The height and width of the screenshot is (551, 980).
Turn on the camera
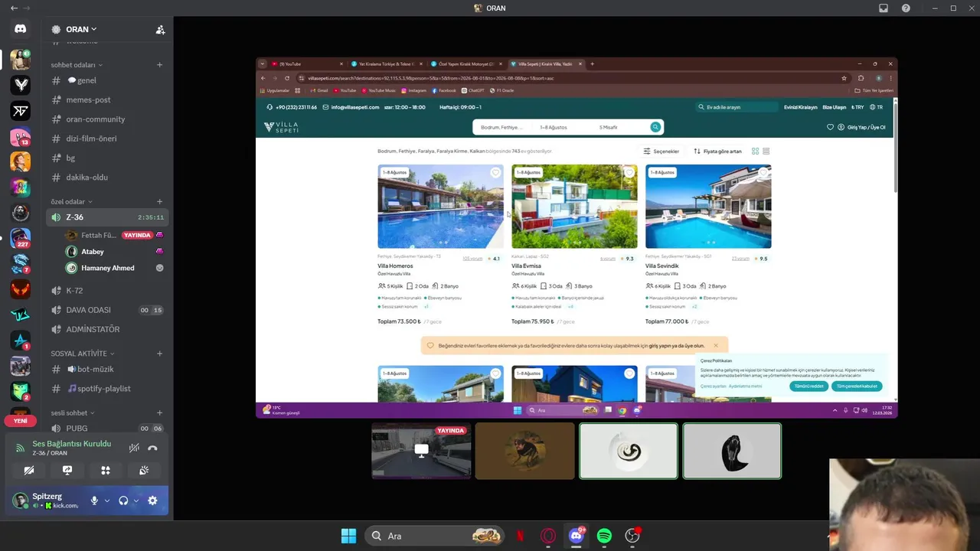coord(29,471)
